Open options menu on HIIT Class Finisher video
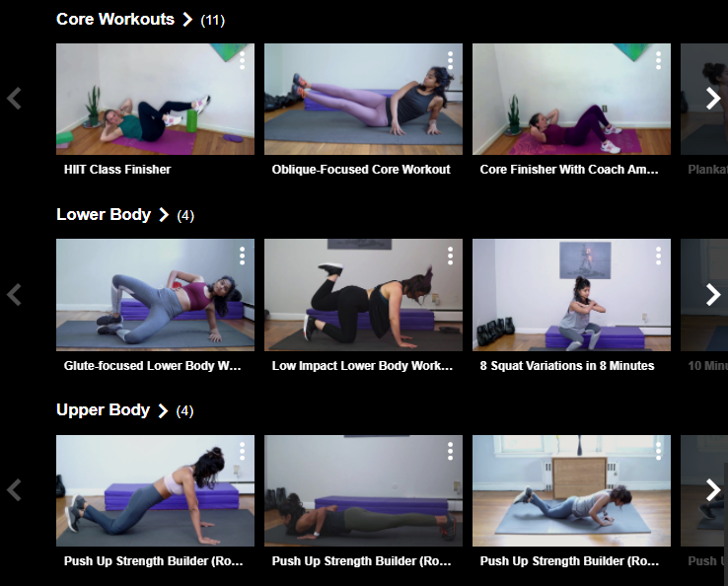Screen dimensions: 728x586 click(x=242, y=61)
